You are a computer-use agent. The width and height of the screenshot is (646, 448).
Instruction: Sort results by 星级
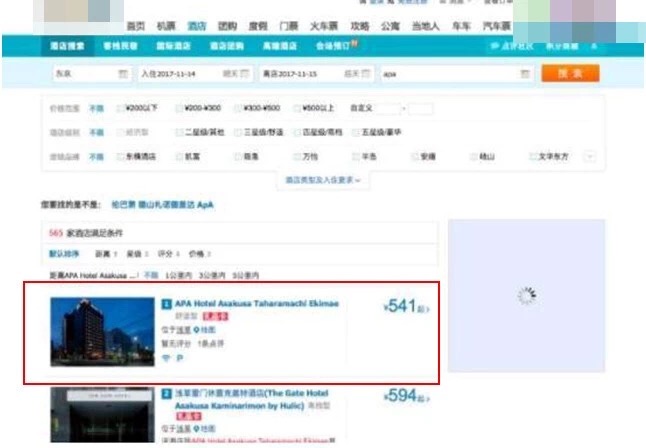pos(137,254)
